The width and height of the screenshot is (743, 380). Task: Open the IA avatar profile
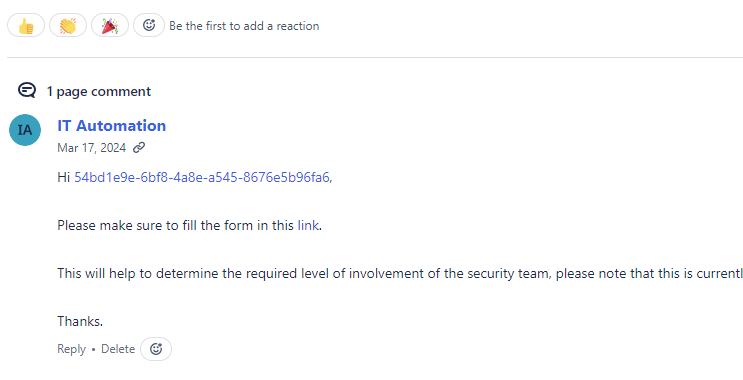[x=25, y=130]
